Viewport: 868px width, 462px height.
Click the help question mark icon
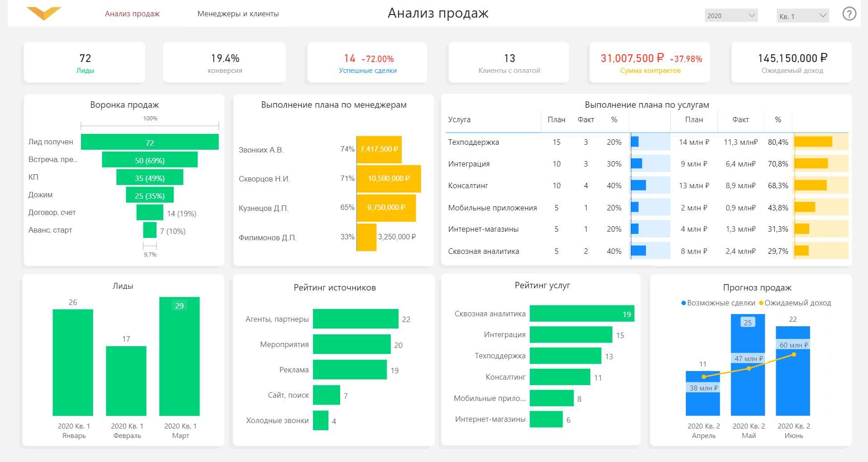[849, 14]
